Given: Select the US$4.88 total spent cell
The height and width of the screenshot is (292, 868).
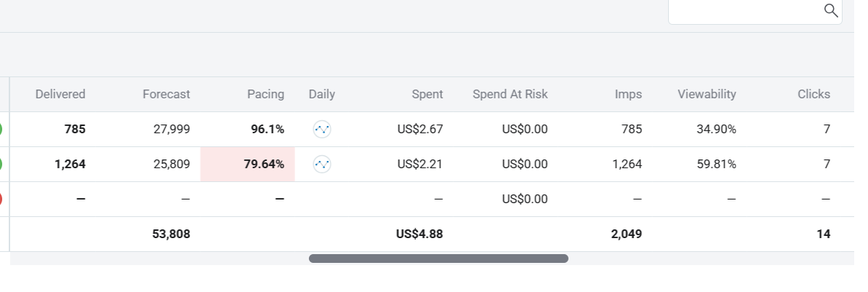Looking at the screenshot, I should [419, 234].
